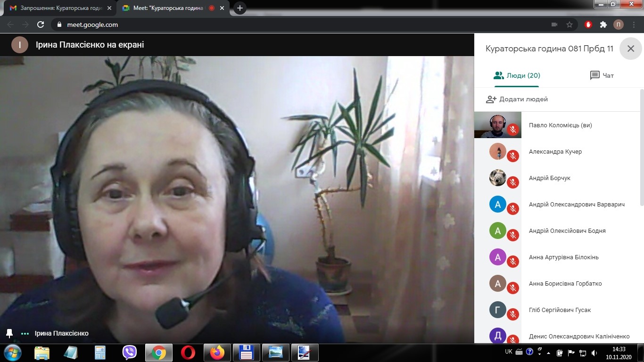Click camera permission icon in address bar

pos(554,25)
